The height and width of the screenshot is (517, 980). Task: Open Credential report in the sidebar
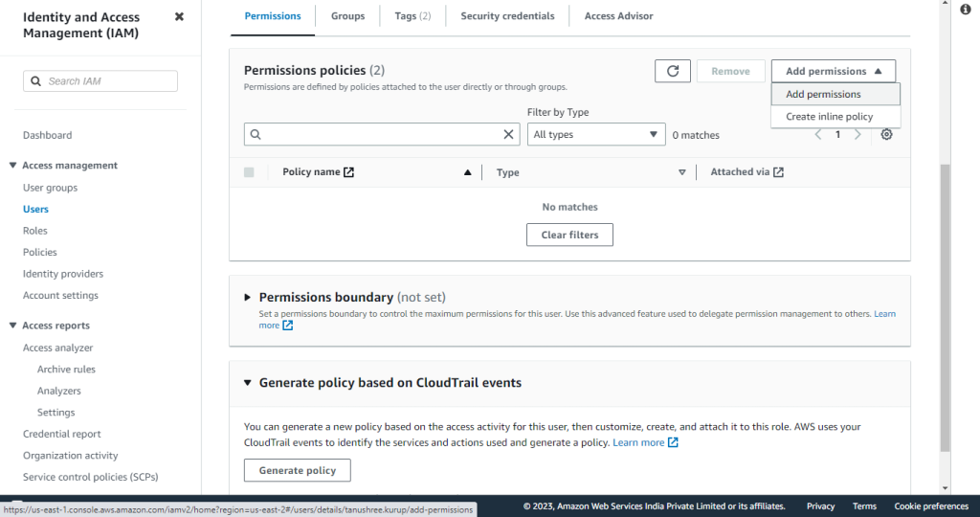pos(62,434)
